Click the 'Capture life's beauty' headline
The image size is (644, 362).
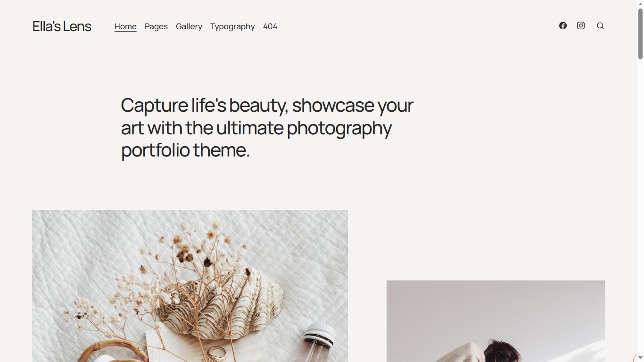267,127
